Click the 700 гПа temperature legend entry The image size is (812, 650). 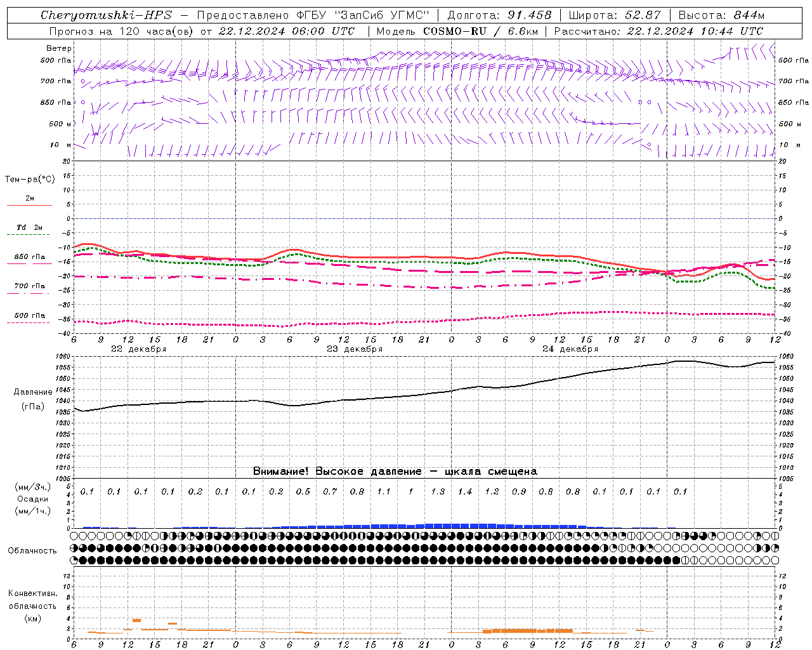click(x=30, y=286)
